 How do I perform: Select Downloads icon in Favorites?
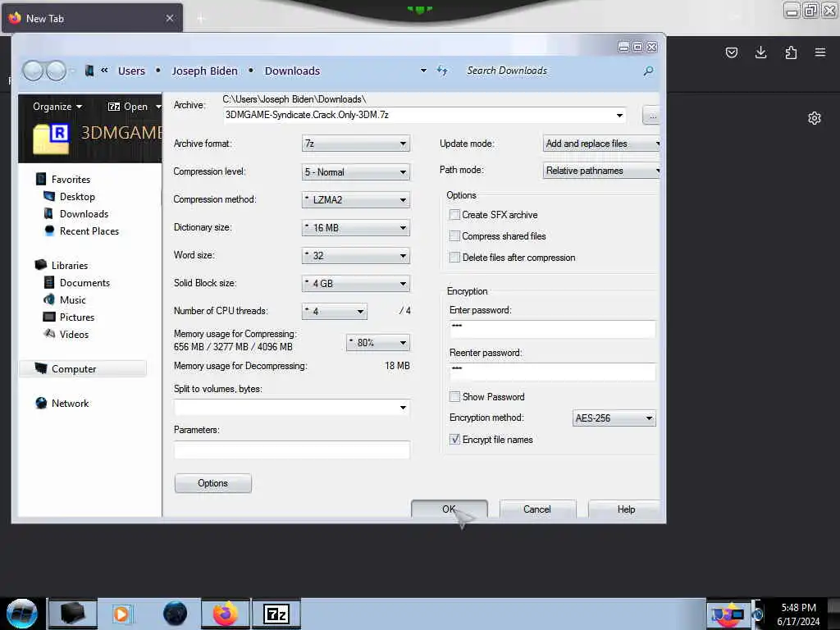48,214
